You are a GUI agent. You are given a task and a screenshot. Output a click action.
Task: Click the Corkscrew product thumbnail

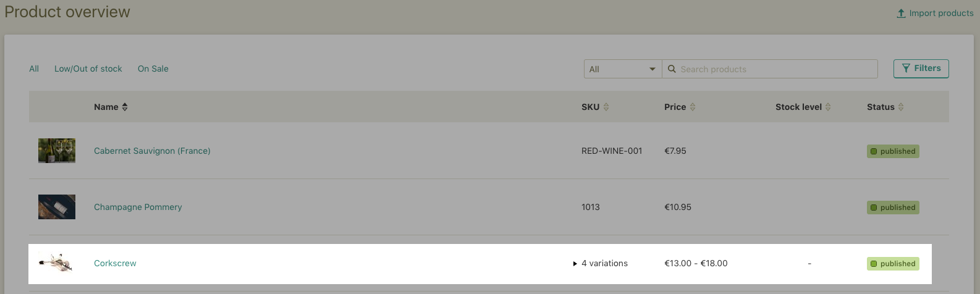(x=56, y=263)
